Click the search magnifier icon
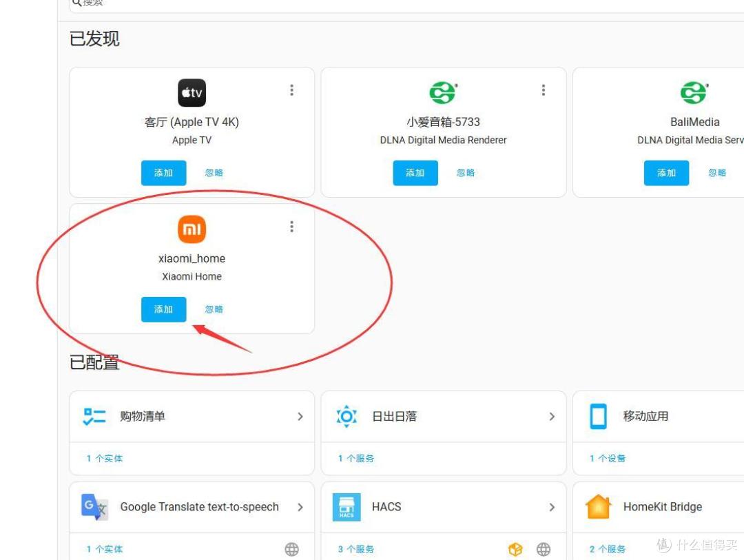 (76, 3)
